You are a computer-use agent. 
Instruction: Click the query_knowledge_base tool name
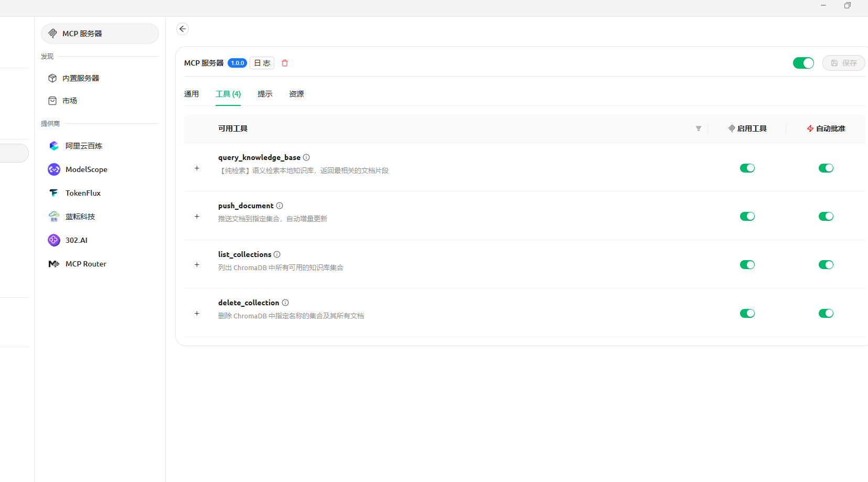tap(260, 157)
